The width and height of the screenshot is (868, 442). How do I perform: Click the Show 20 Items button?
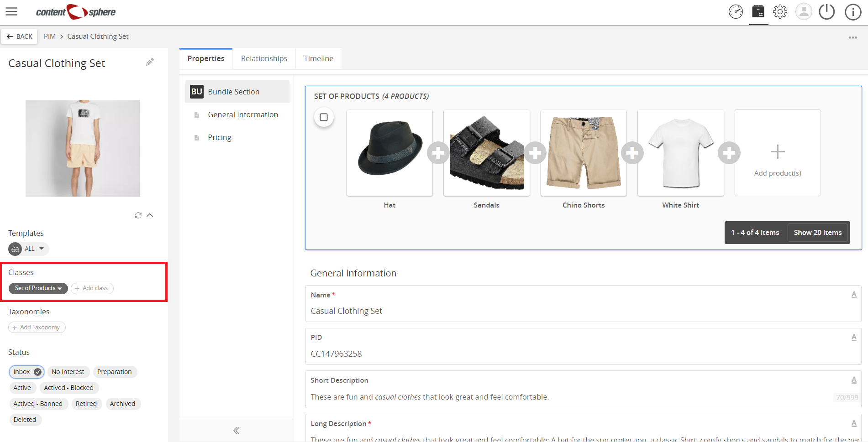coord(818,233)
